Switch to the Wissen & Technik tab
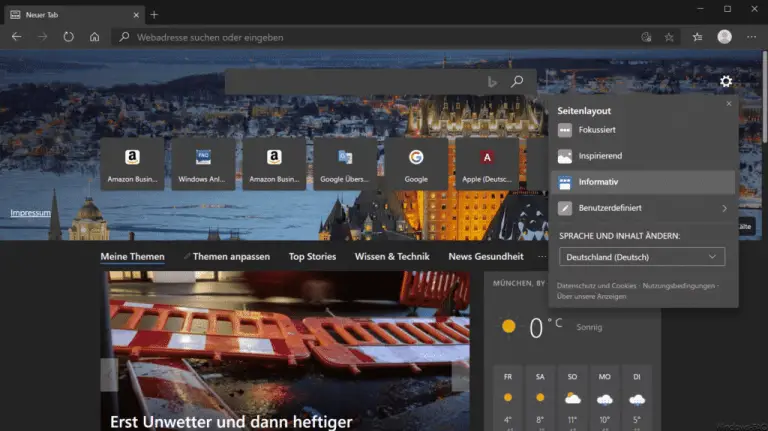Viewport: 768px width, 431px height. (392, 257)
